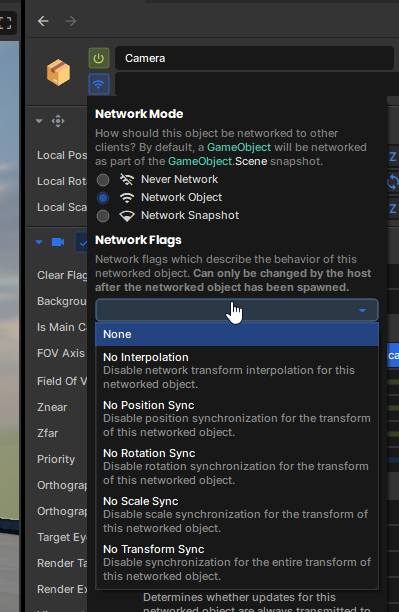Choose No Position Sync flag
Image resolution: width=399 pixels, height=612 pixels.
click(x=237, y=418)
